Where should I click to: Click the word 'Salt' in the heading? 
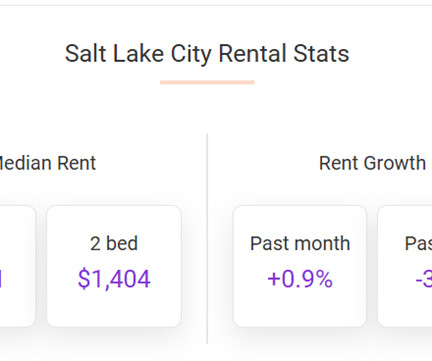(86, 54)
